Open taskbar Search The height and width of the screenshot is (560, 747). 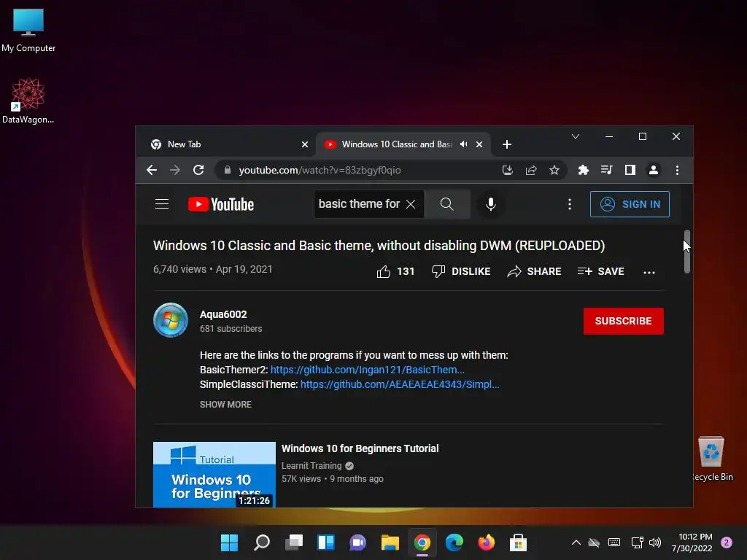coord(262,542)
